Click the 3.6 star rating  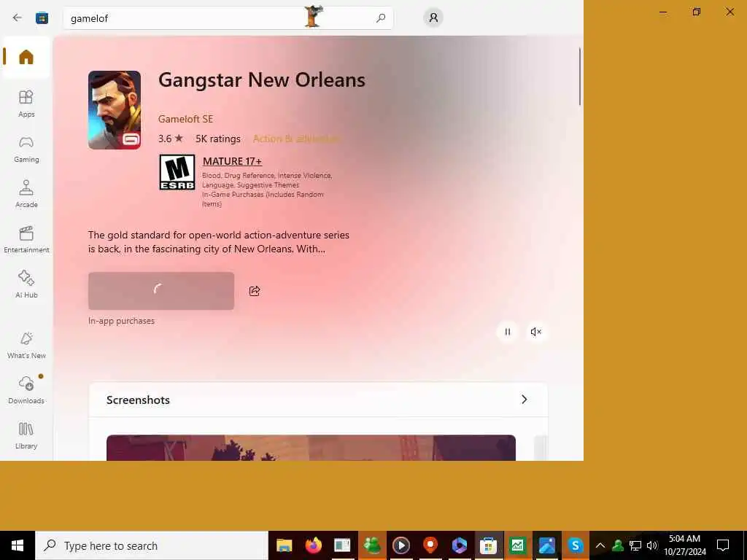171,139
